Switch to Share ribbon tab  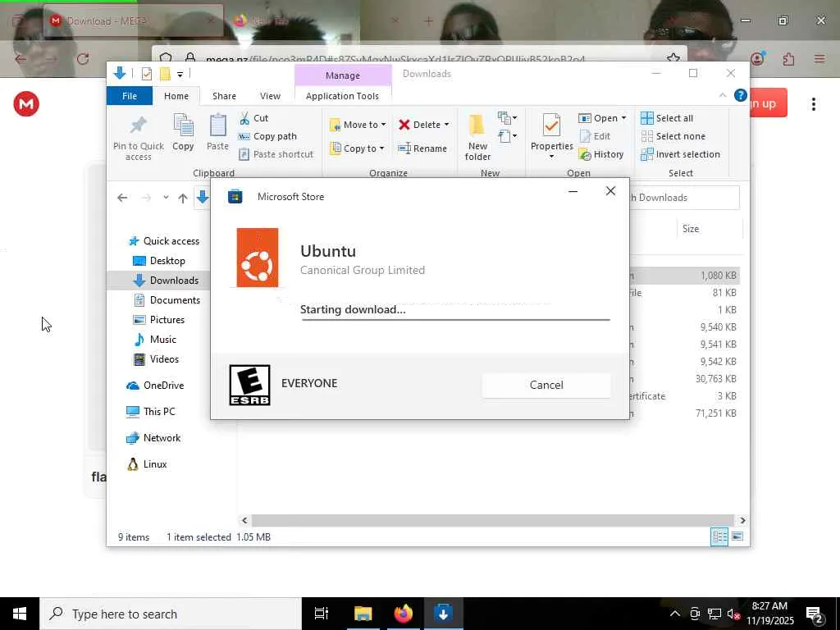[224, 96]
